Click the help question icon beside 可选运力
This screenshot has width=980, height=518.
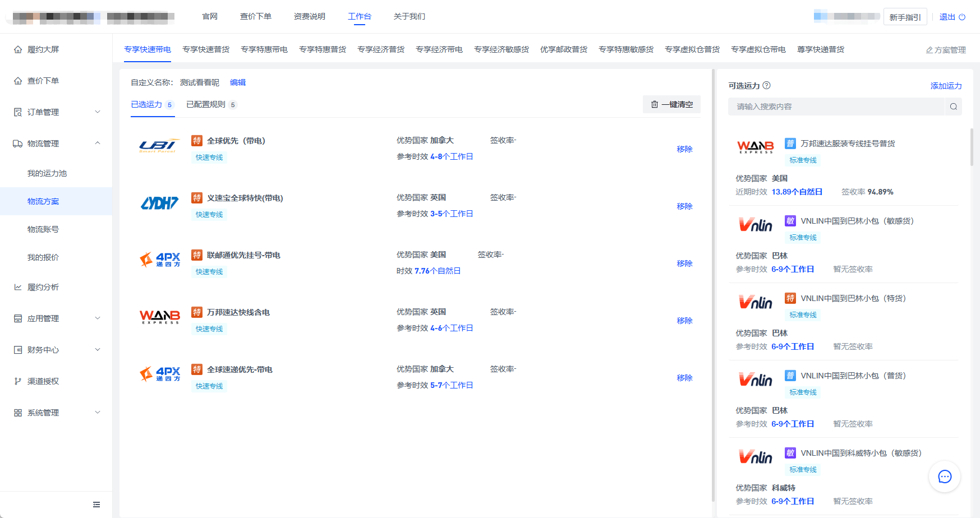[x=767, y=85]
